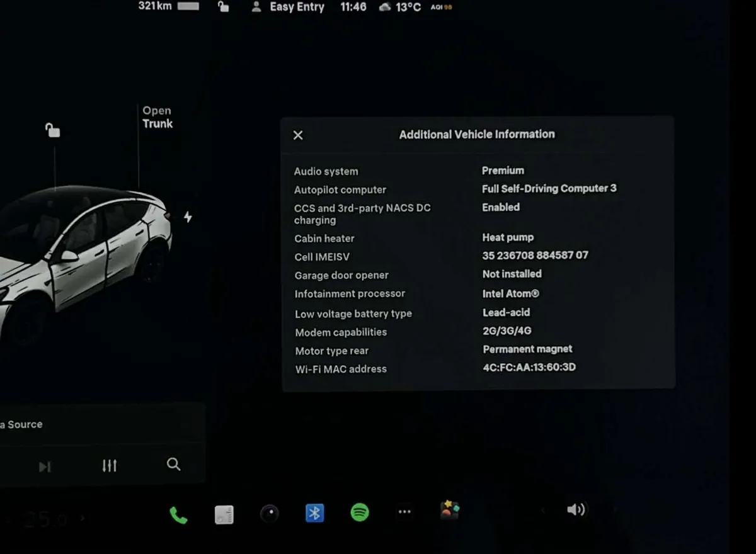Open the calendar app in the dock
Viewport: 756px width, 554px height.
224,514
